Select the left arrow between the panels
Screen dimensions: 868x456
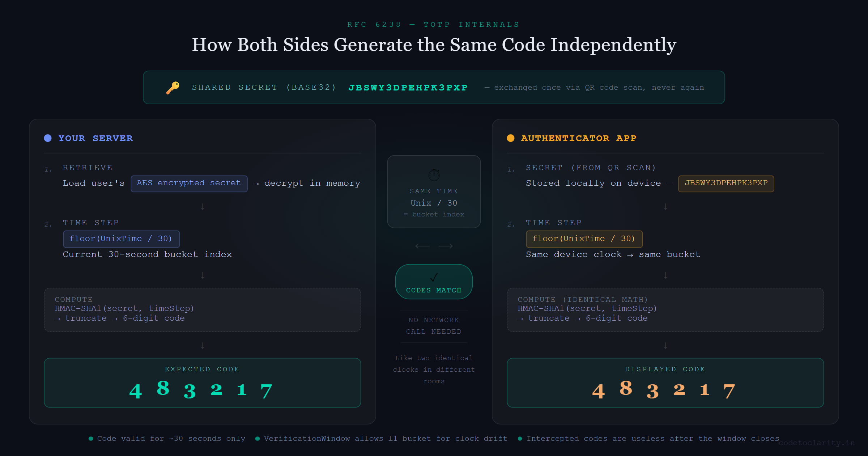point(422,246)
